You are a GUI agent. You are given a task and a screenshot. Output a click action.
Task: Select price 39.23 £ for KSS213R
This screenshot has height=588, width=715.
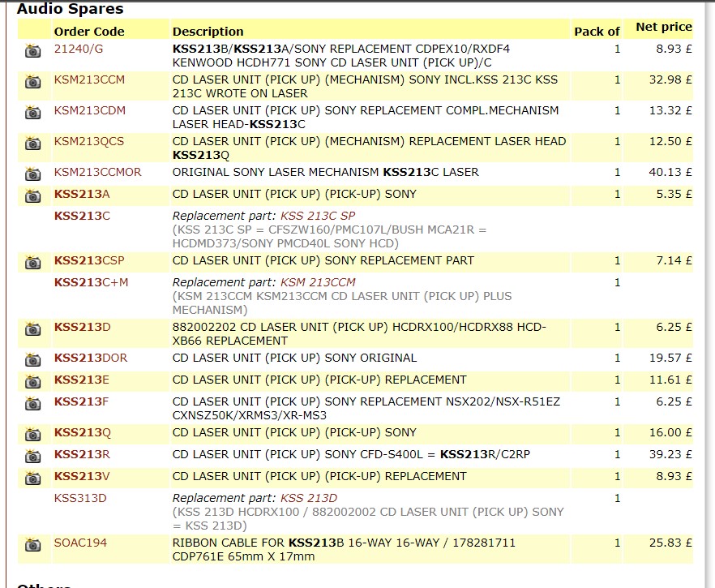tap(670, 454)
